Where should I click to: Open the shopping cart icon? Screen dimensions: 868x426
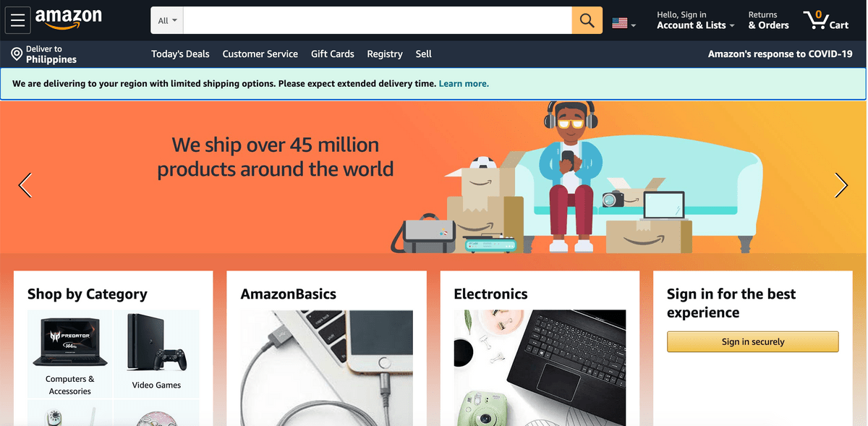pos(825,20)
